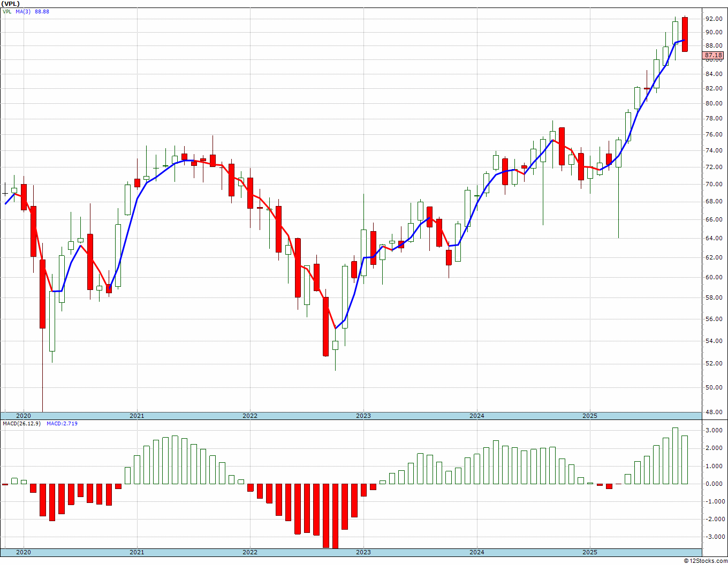The height and width of the screenshot is (565, 728).
Task: Click the 90.00 price axis label
Action: [714, 32]
